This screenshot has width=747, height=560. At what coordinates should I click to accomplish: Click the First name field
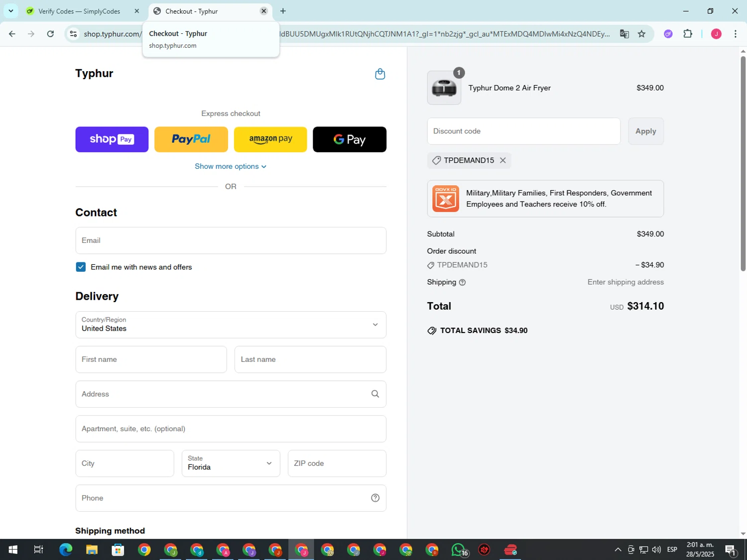(151, 359)
